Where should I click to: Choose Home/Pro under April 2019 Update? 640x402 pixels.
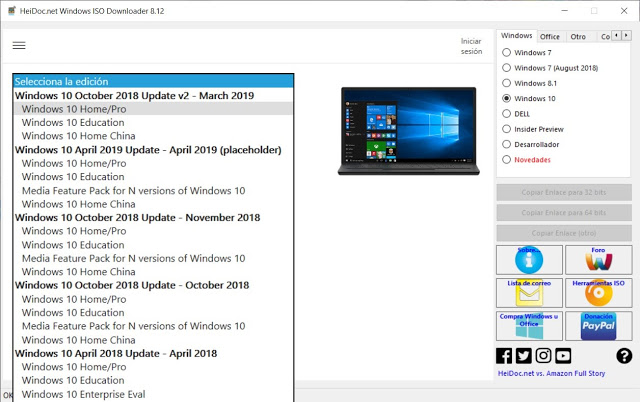[x=153, y=163]
